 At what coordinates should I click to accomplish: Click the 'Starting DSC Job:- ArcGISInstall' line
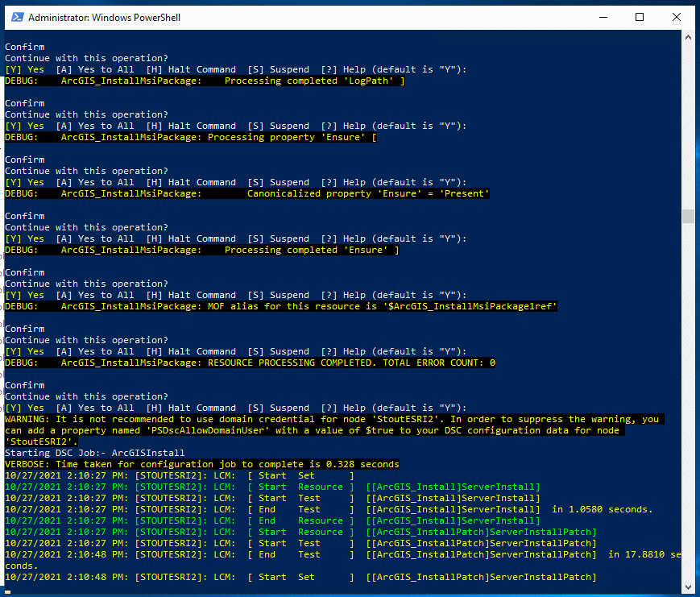(x=95, y=453)
